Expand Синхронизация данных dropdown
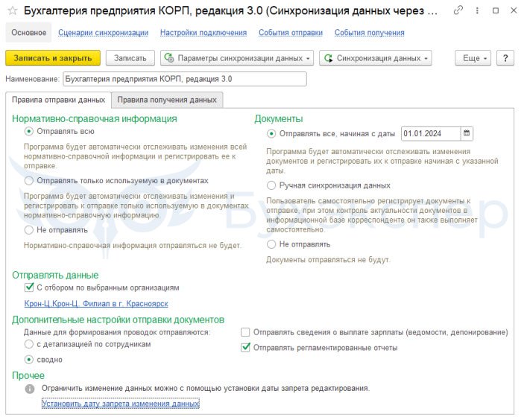The width and height of the screenshot is (524, 420). (x=376, y=58)
